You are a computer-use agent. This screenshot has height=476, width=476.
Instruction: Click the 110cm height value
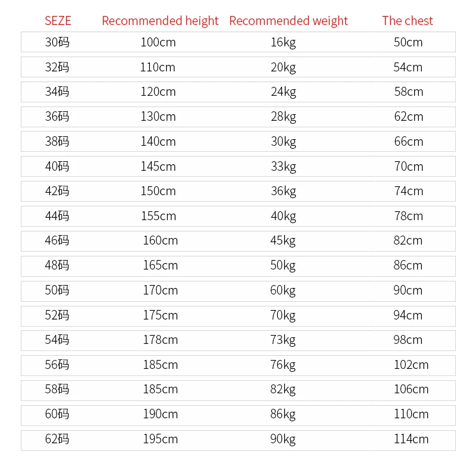(158, 67)
